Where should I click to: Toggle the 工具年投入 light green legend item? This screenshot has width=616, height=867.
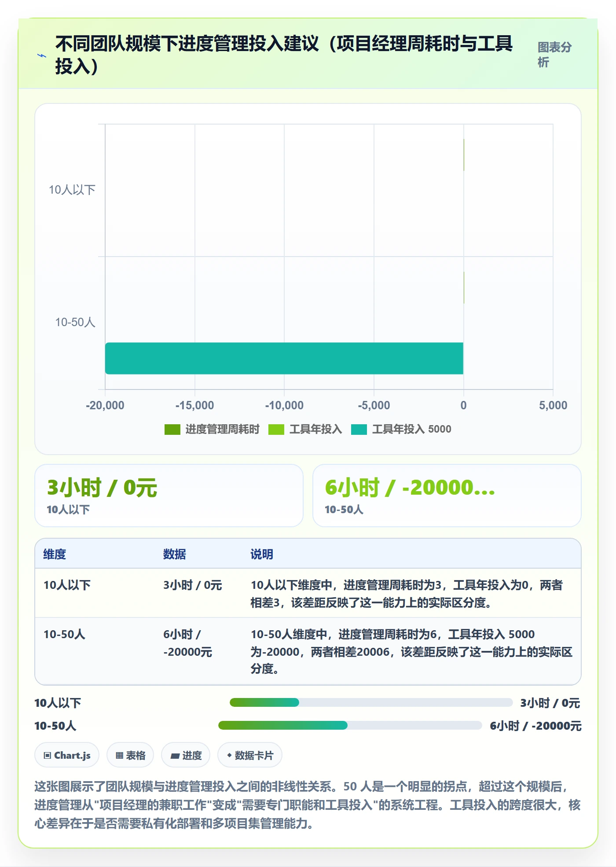coord(305,429)
